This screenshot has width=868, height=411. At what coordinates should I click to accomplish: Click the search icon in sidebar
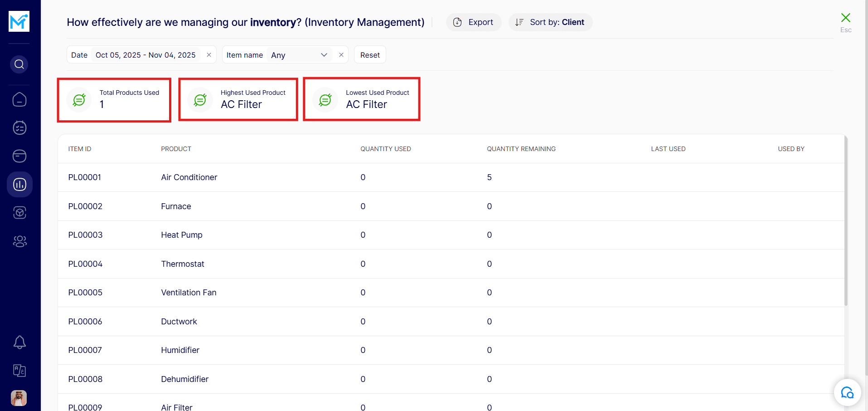(x=19, y=64)
